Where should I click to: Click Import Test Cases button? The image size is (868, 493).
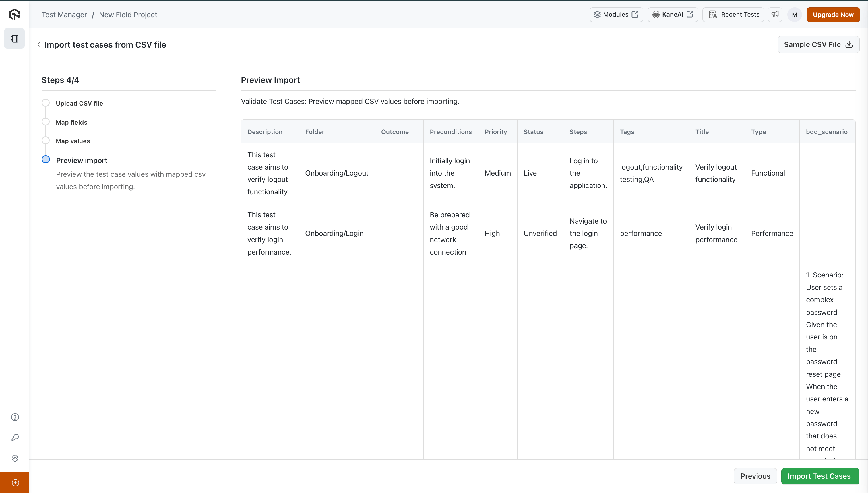(x=820, y=476)
